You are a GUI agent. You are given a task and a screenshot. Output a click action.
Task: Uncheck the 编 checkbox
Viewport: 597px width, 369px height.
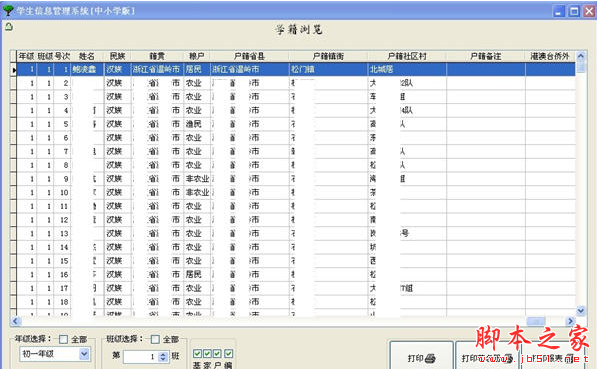pyautogui.click(x=228, y=354)
